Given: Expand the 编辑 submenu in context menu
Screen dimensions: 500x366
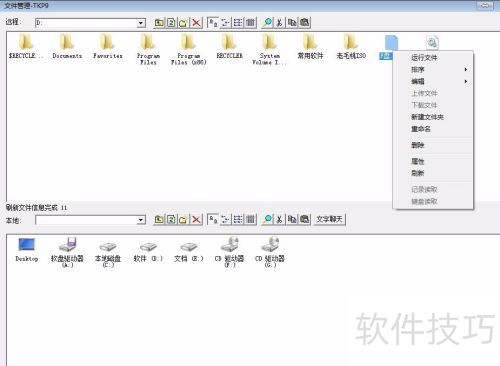Looking at the screenshot, I should tap(433, 81).
